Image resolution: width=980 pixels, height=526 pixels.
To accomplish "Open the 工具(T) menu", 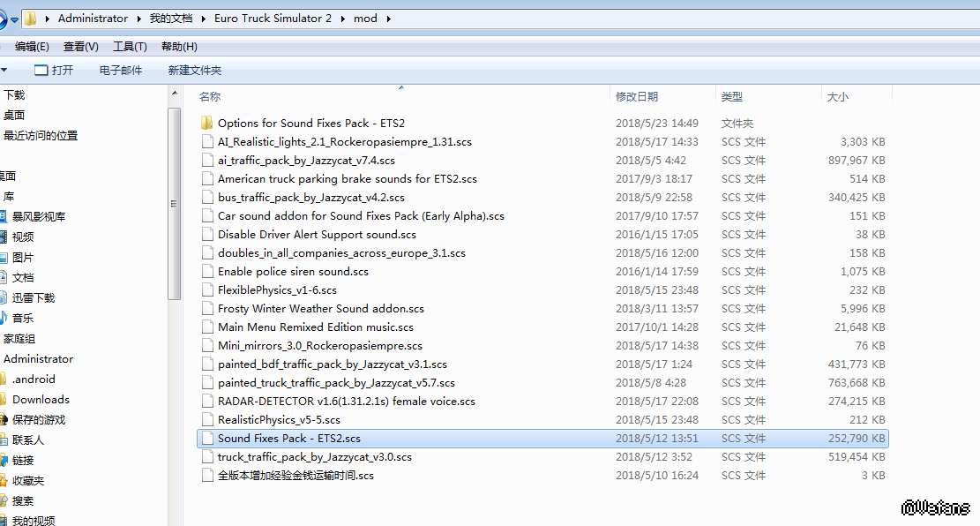I will pyautogui.click(x=130, y=47).
